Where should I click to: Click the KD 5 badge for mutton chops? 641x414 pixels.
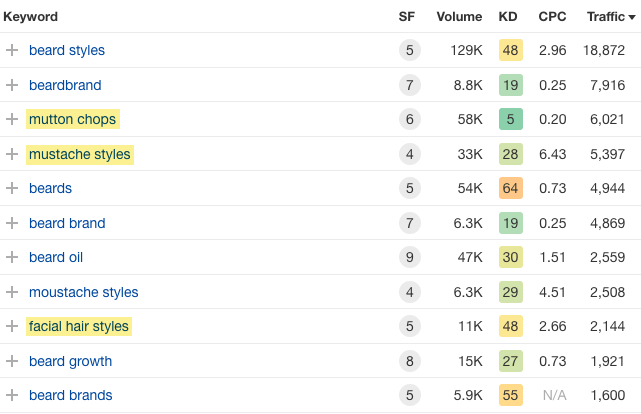pos(510,119)
